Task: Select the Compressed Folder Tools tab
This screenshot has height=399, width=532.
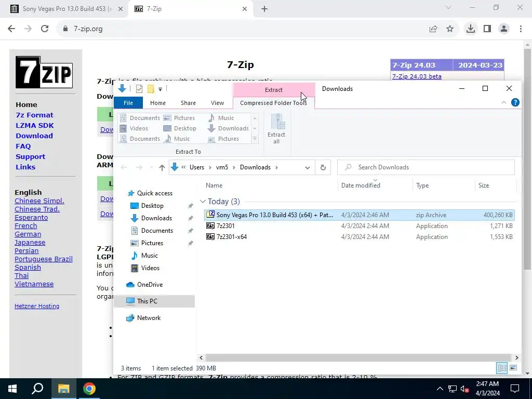Action: tap(273, 103)
